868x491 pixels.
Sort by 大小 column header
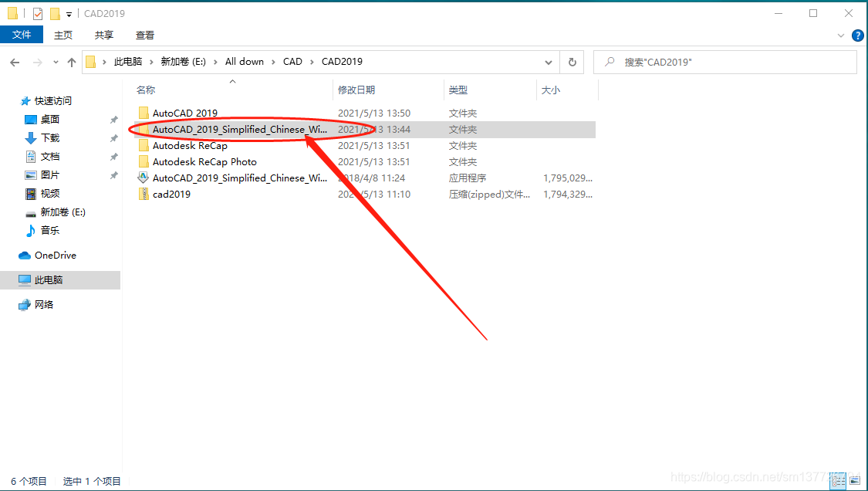(550, 90)
